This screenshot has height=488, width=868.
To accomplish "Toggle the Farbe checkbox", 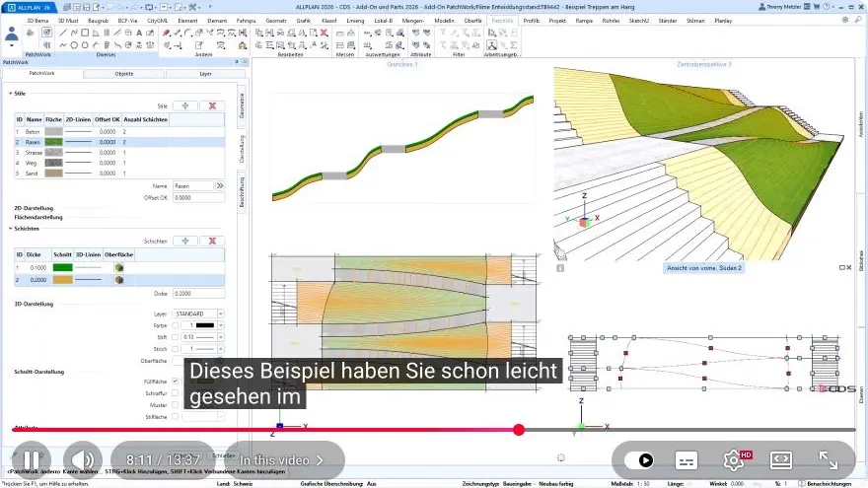I will click(176, 325).
